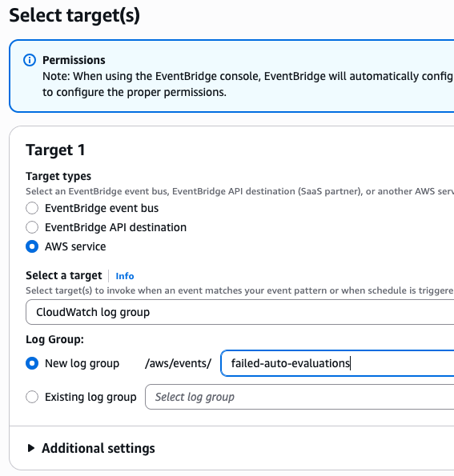This screenshot has height=476, width=454.
Task: Choose the Existing log group radio option
Action: [x=32, y=397]
